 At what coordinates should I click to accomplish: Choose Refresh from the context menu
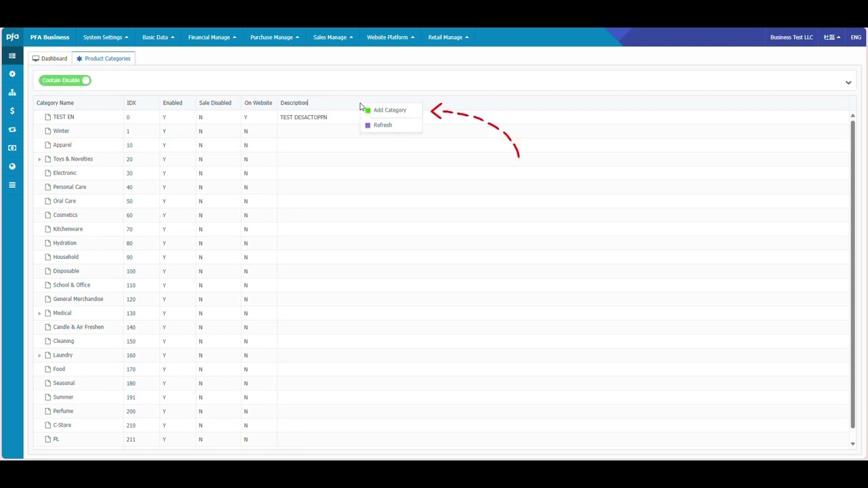(391, 125)
